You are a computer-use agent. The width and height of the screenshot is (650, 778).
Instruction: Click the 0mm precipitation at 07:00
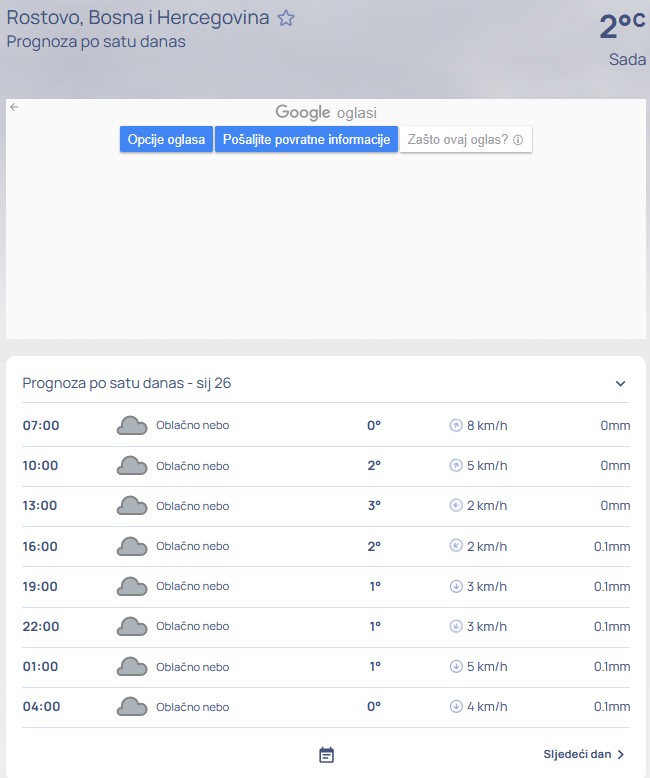tap(615, 426)
